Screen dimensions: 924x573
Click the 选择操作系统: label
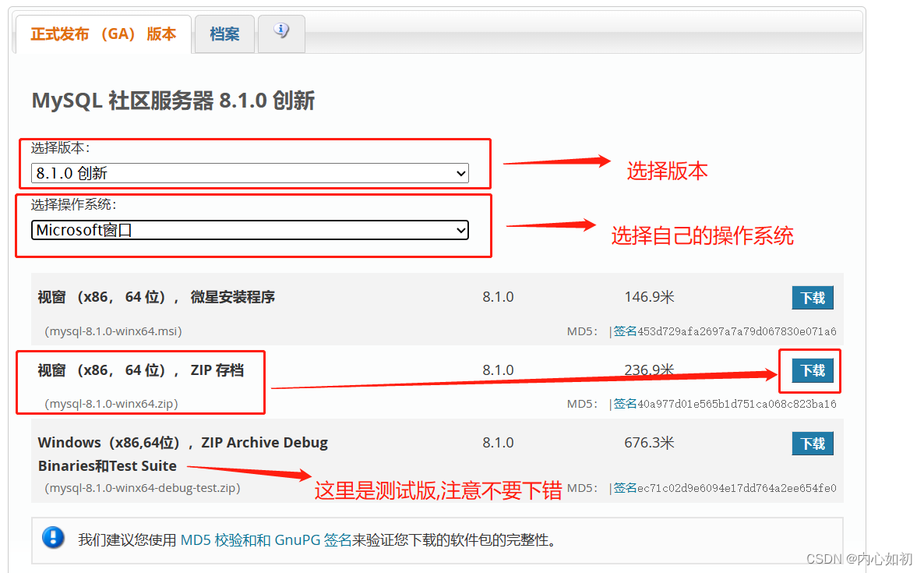click(74, 204)
